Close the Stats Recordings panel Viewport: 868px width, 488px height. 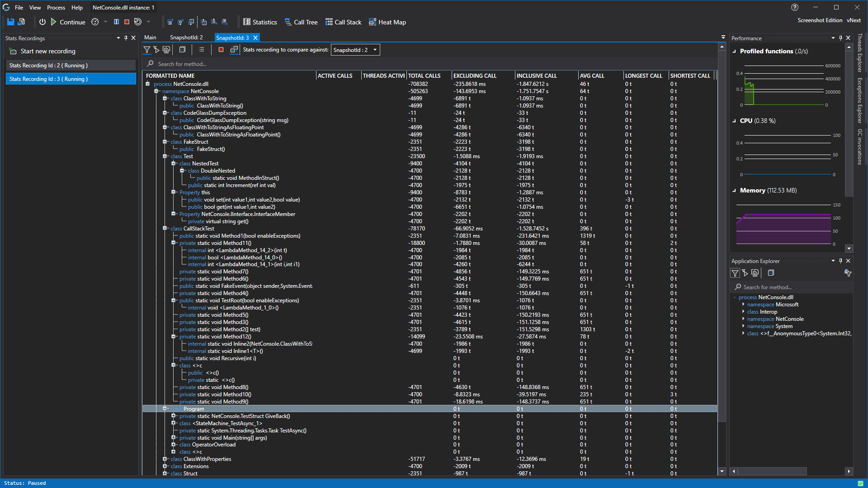coord(133,38)
